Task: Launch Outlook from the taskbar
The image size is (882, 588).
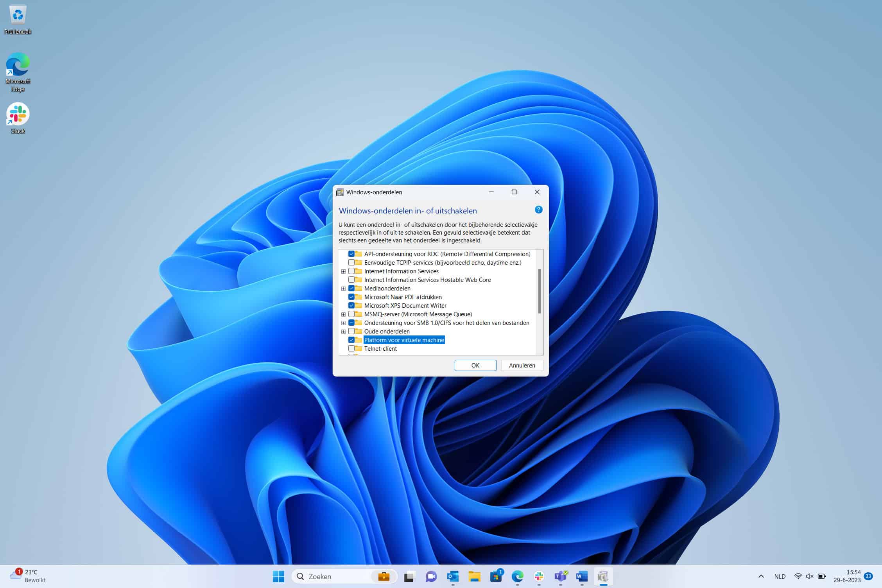Action: pyautogui.click(x=453, y=576)
